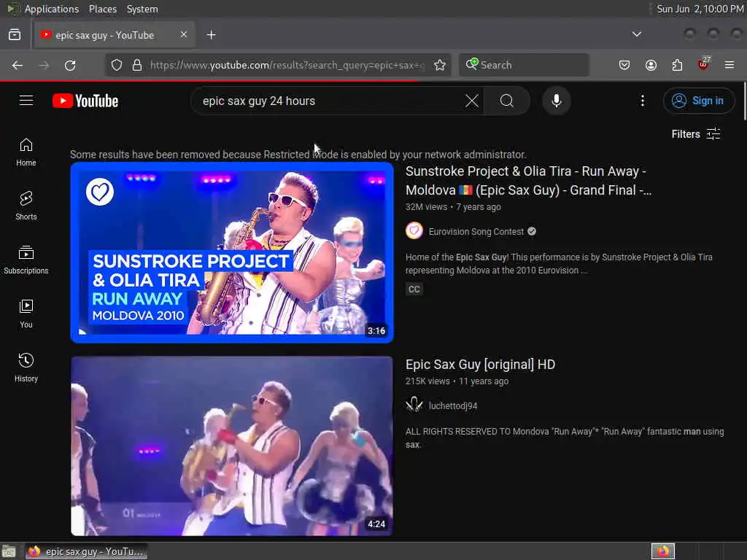Click the 3:16 duration badge on first video
This screenshot has height=560, width=747.
(x=376, y=331)
